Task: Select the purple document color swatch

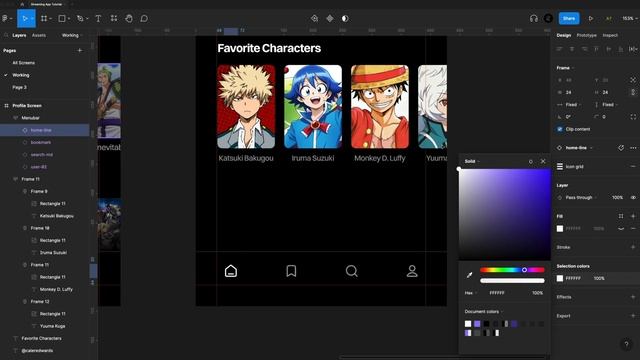Action: point(477,324)
